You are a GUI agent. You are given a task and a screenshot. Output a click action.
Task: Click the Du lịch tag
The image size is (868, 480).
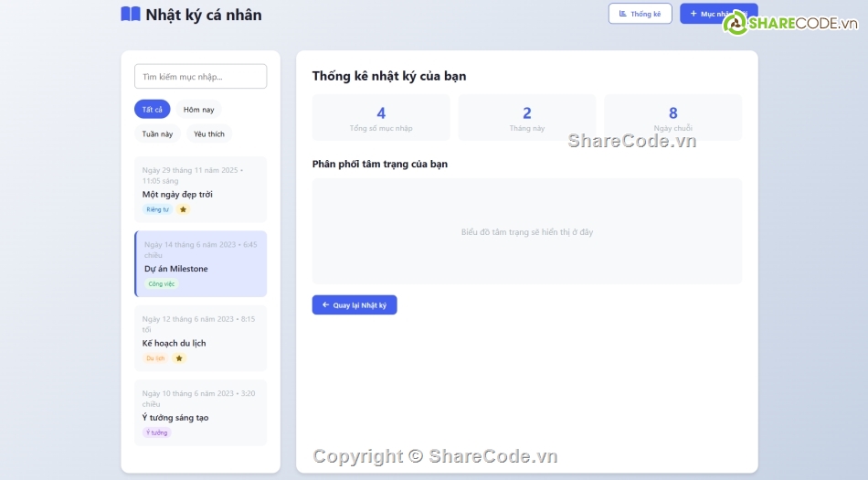tap(155, 358)
